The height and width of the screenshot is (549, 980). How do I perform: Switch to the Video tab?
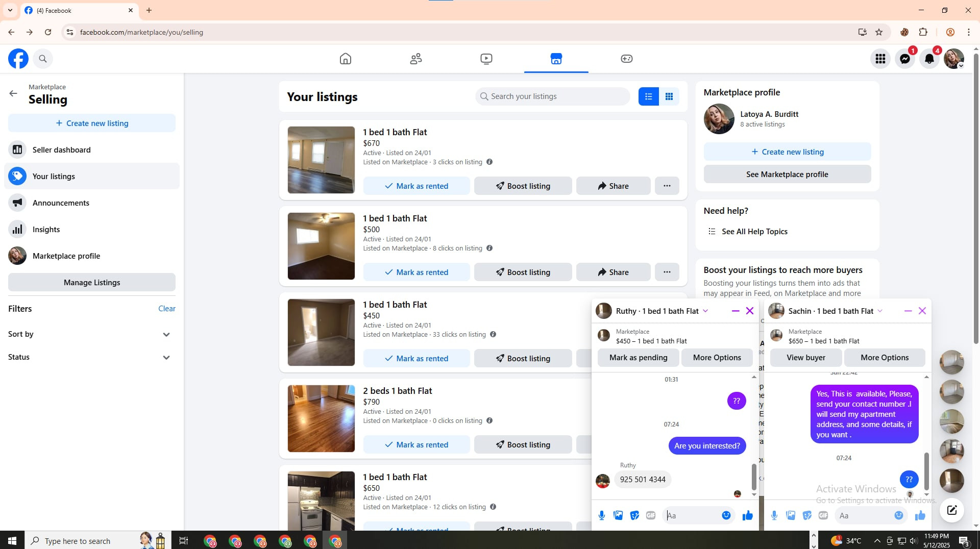tap(486, 59)
